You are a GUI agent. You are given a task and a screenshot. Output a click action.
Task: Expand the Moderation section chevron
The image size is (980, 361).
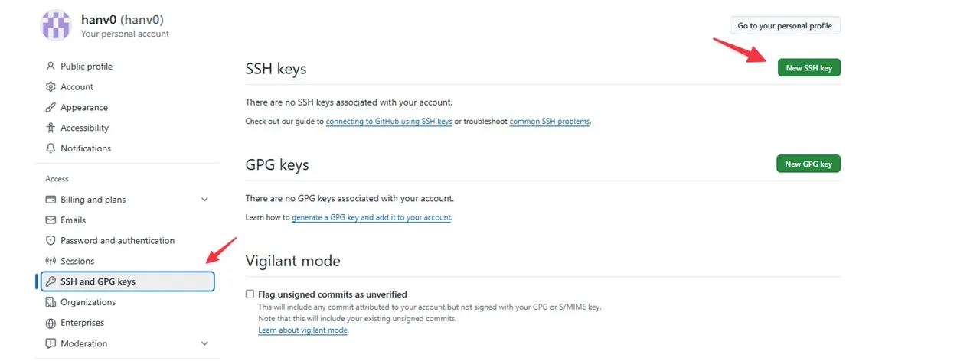point(204,343)
